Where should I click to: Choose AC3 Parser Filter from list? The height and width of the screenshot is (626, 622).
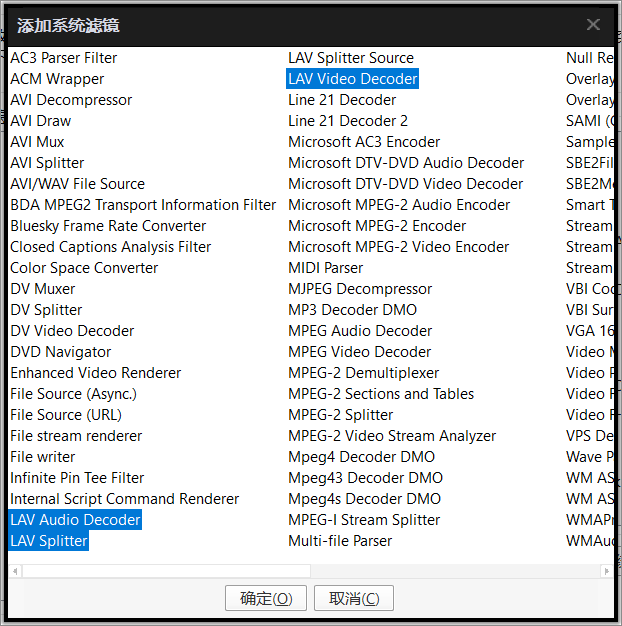pyautogui.click(x=63, y=58)
